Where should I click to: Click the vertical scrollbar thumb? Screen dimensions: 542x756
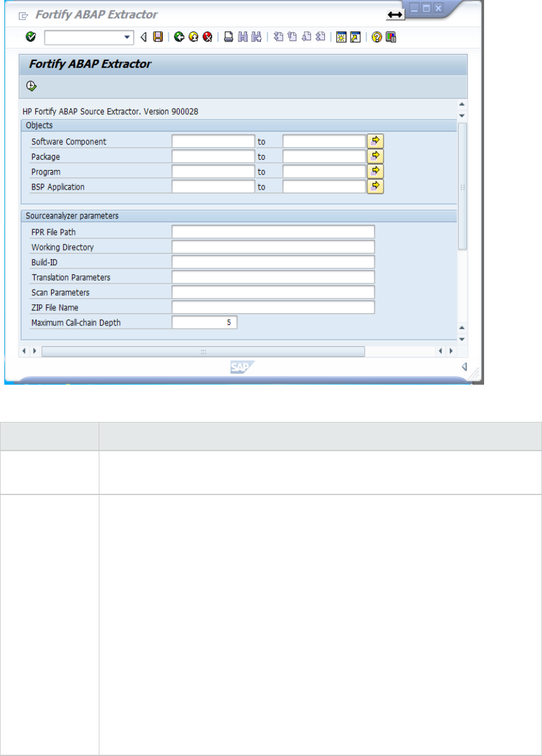tap(462, 187)
